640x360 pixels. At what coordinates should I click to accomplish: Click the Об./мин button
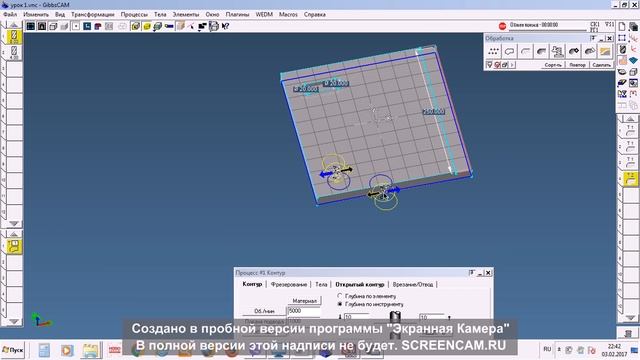264,311
